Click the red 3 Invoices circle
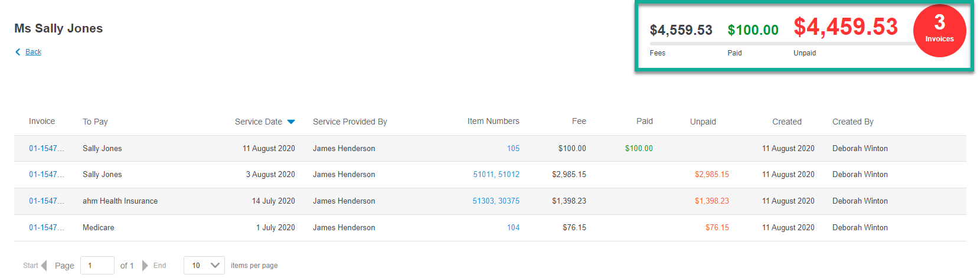 click(x=939, y=31)
